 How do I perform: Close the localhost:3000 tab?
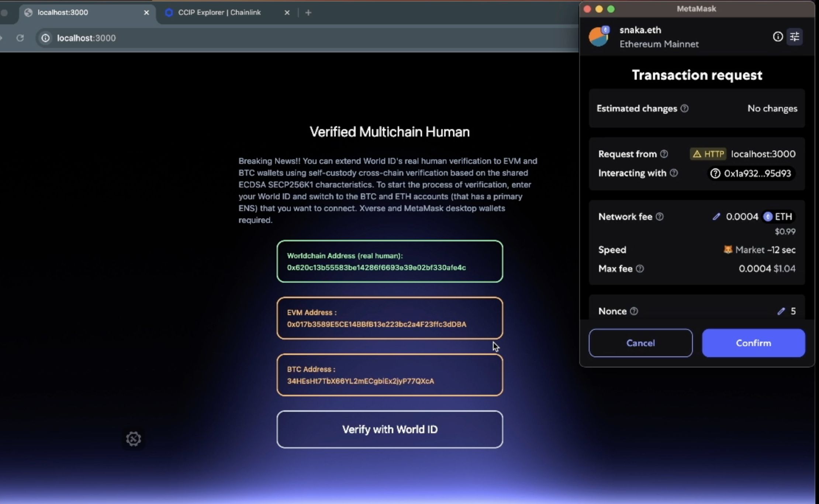[x=146, y=13]
